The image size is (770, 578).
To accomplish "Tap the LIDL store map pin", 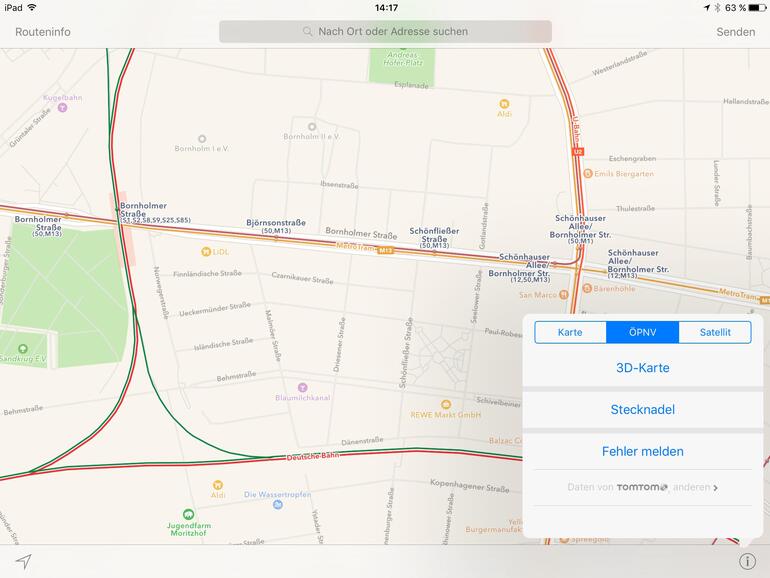I will 206,252.
